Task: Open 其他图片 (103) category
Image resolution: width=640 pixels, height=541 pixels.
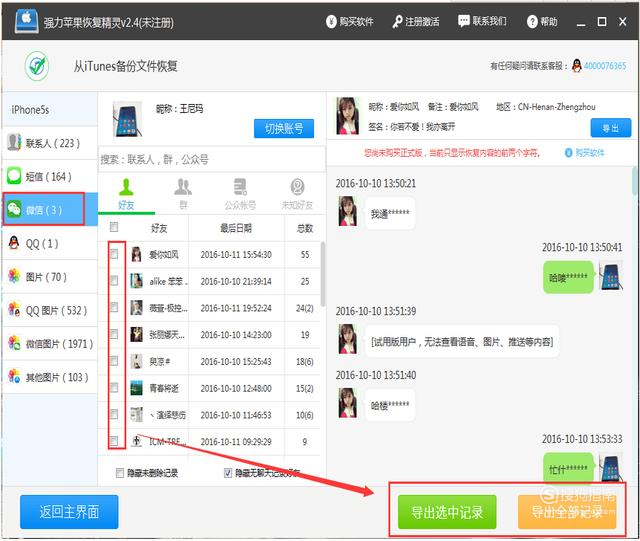Action: [50, 377]
